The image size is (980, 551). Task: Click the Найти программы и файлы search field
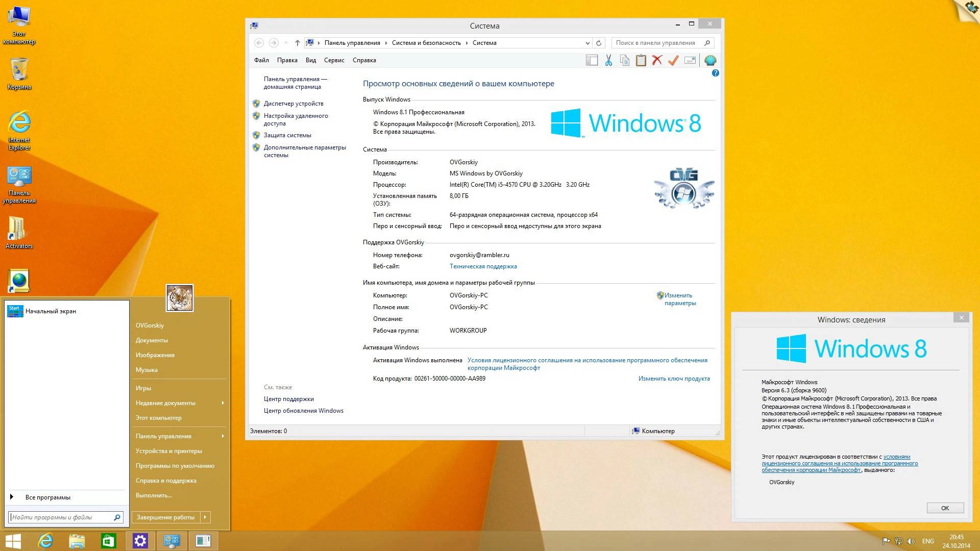[x=61, y=517]
